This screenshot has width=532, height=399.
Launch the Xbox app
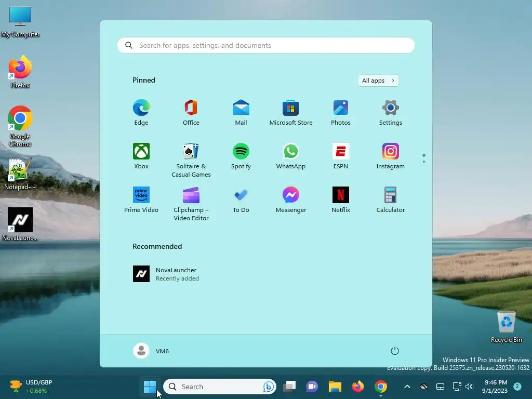(141, 156)
